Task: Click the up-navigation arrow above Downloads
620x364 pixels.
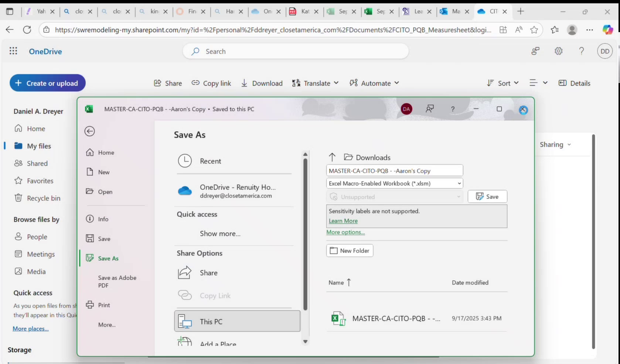Action: [x=332, y=157]
